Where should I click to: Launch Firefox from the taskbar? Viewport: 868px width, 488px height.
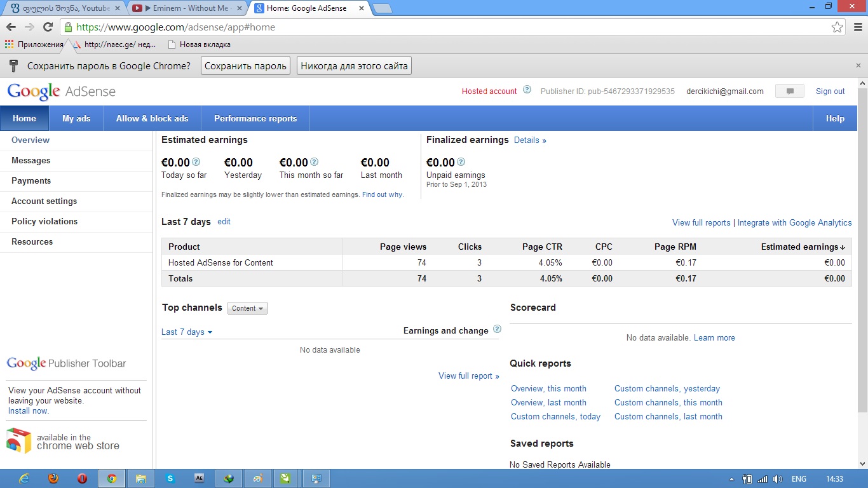(53, 478)
